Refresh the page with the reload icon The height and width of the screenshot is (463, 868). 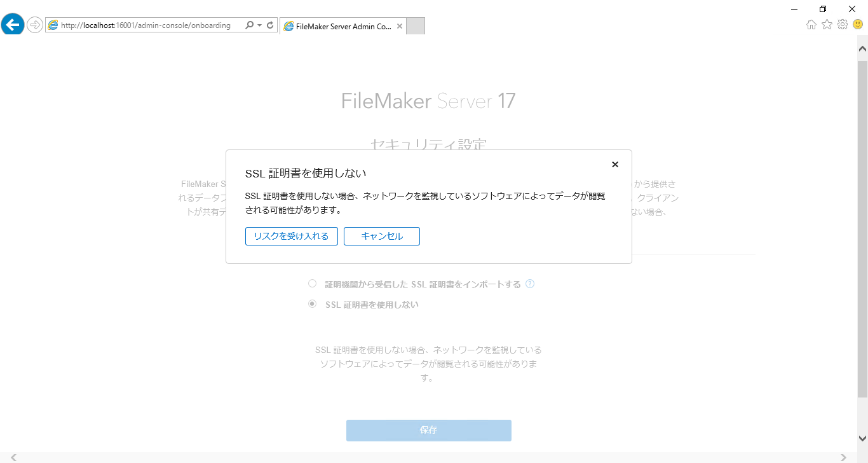[x=269, y=25]
